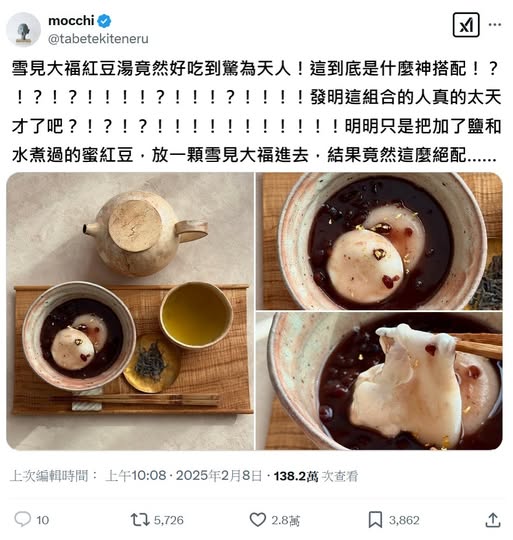Open the top-right red bean soup photo
Screen dimensions: 513x540
(379, 241)
